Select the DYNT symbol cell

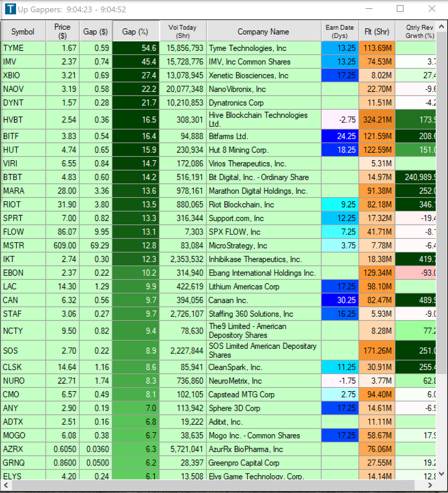click(23, 102)
